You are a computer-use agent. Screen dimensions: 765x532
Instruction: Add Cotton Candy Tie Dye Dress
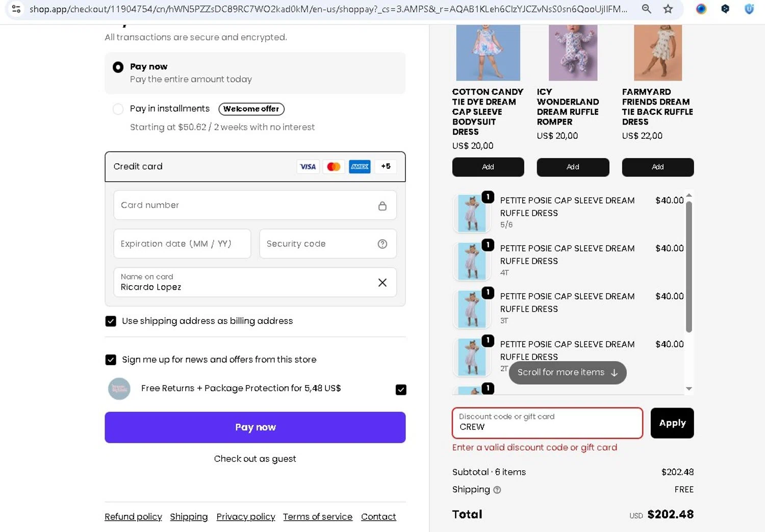488,167
